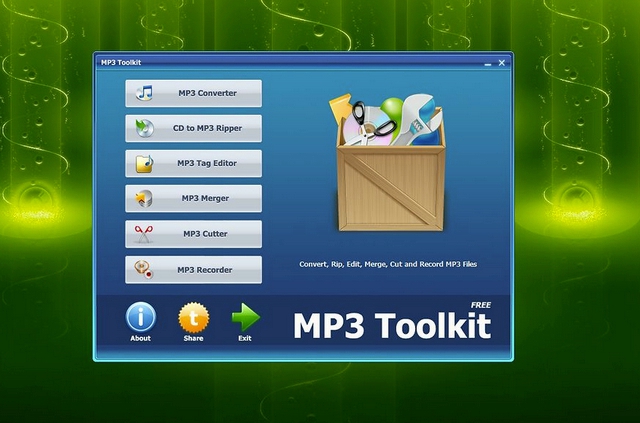Image resolution: width=640 pixels, height=423 pixels.
Task: Close the MP3 Toolkit window
Action: [502, 63]
